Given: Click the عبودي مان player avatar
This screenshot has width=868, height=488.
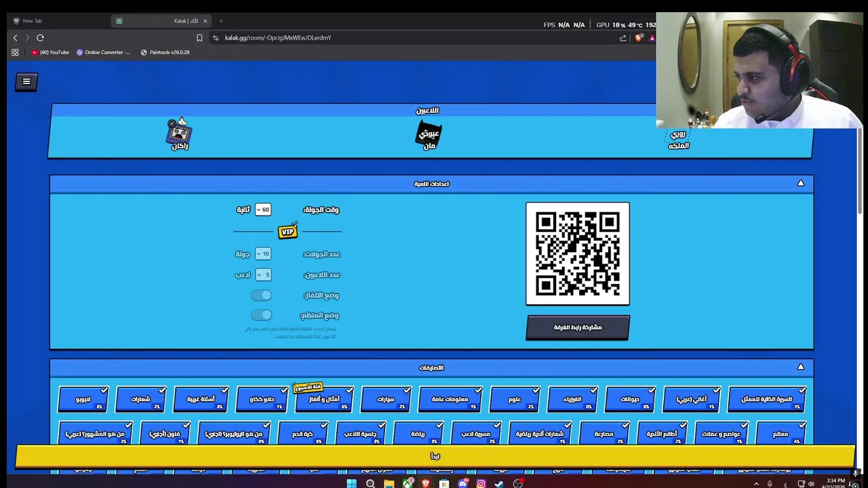Looking at the screenshot, I should [429, 134].
